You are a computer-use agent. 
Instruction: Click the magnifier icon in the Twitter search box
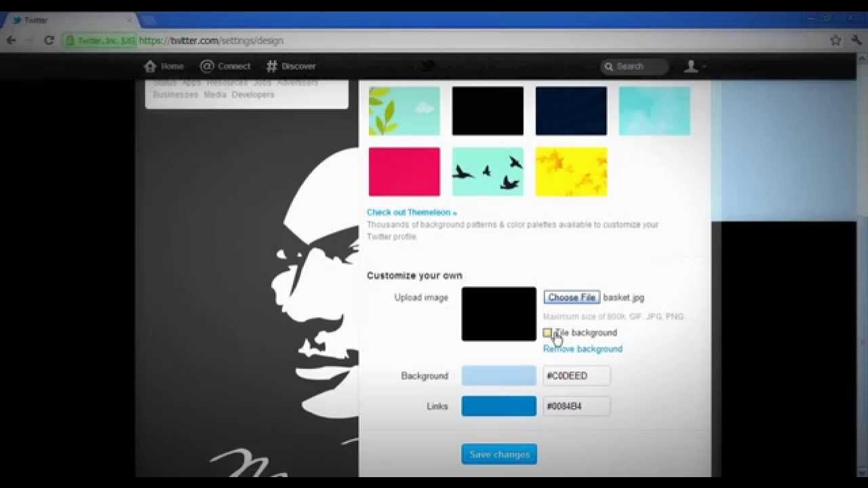(x=609, y=66)
